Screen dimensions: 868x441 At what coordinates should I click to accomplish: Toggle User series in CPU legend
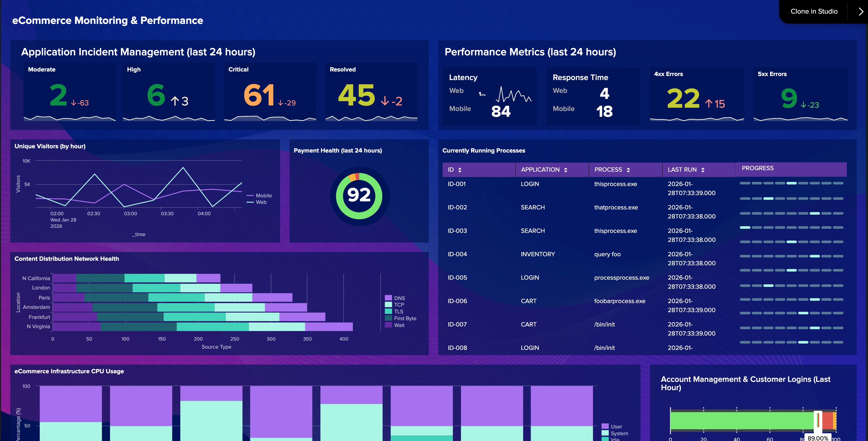pyautogui.click(x=616, y=426)
